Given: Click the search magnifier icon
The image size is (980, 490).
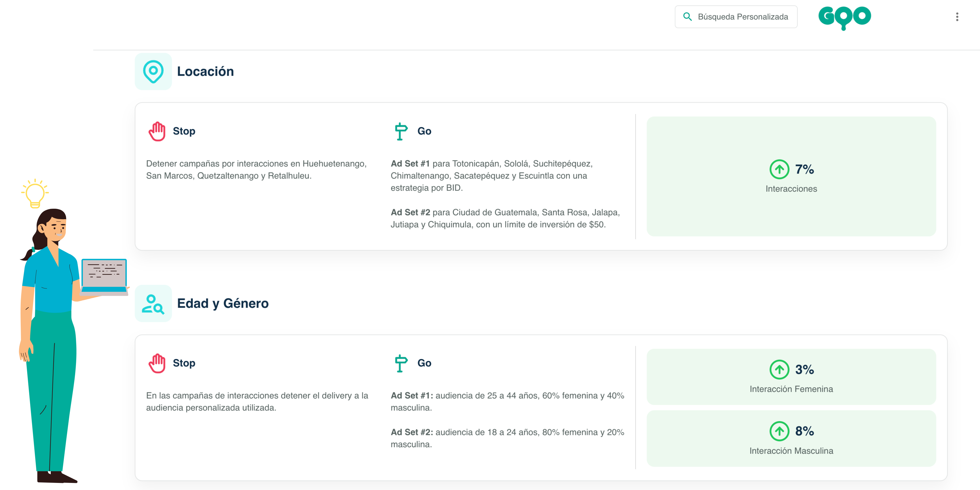Looking at the screenshot, I should tap(687, 17).
